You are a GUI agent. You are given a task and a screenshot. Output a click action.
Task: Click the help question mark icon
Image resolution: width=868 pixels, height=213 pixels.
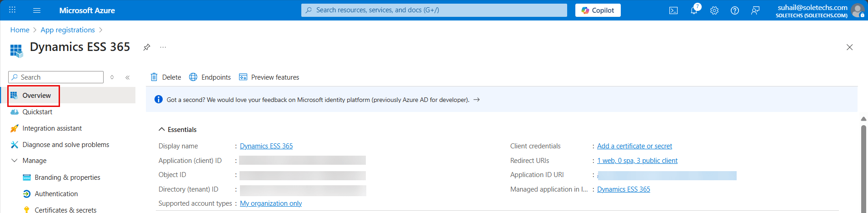(x=735, y=10)
